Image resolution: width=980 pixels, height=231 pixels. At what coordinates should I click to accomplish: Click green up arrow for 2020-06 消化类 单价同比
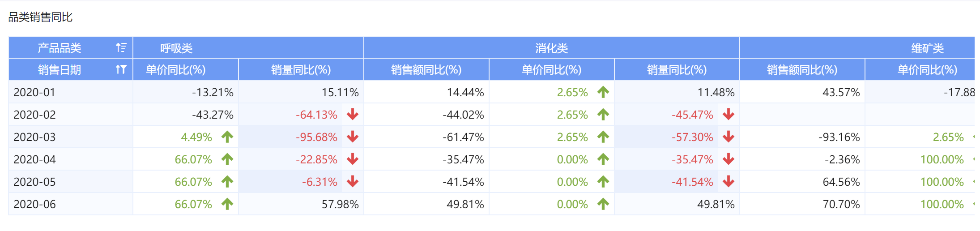603,204
